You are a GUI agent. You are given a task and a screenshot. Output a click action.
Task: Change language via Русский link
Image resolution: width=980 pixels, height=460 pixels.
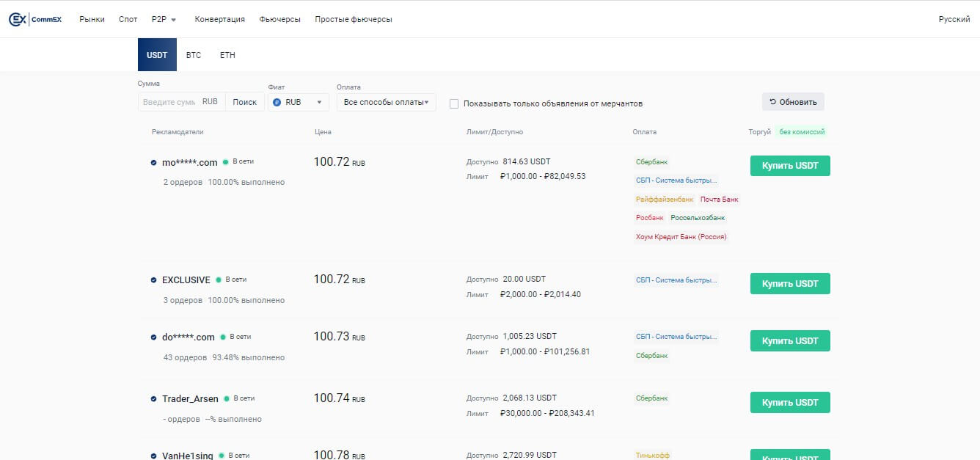(954, 20)
